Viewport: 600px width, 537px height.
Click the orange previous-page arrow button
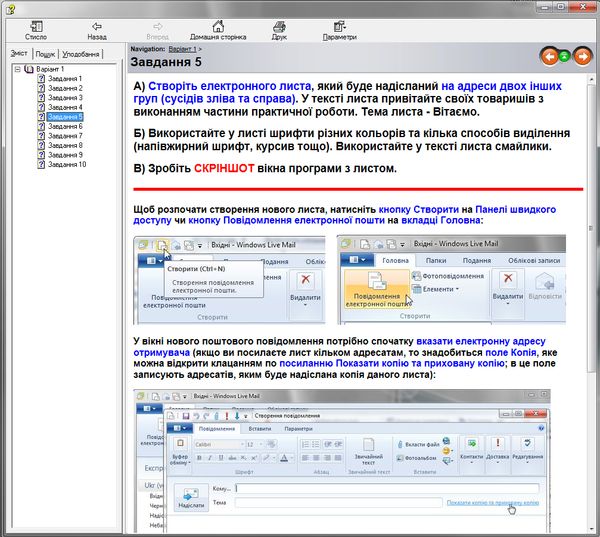[549, 57]
